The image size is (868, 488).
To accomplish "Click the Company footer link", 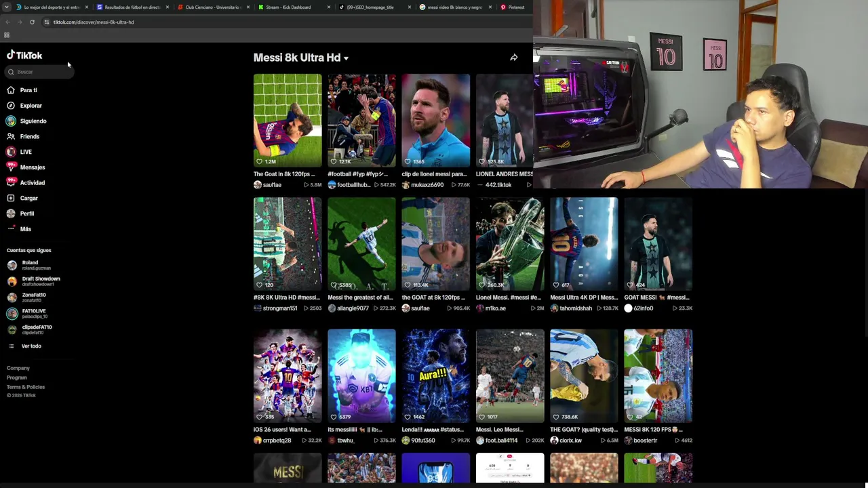I will 18,368.
